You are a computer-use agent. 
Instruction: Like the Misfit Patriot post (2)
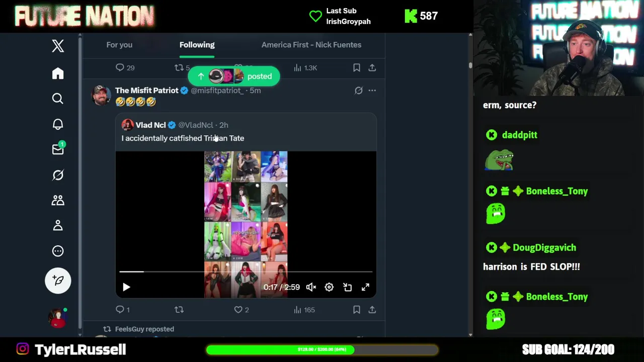242,310
